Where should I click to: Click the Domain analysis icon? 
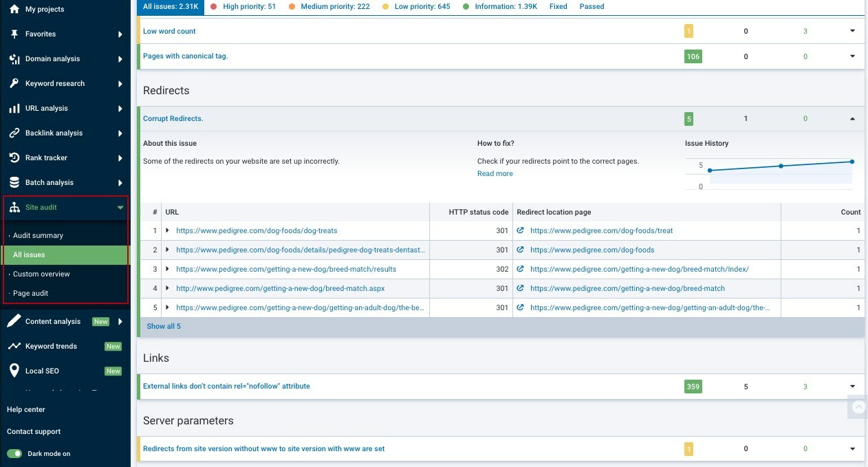tap(14, 58)
